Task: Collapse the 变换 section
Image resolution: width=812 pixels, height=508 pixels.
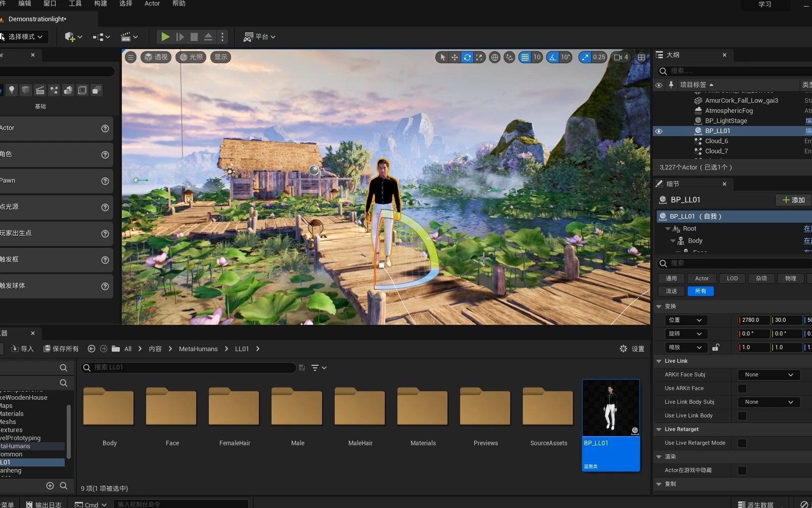Action: click(659, 307)
